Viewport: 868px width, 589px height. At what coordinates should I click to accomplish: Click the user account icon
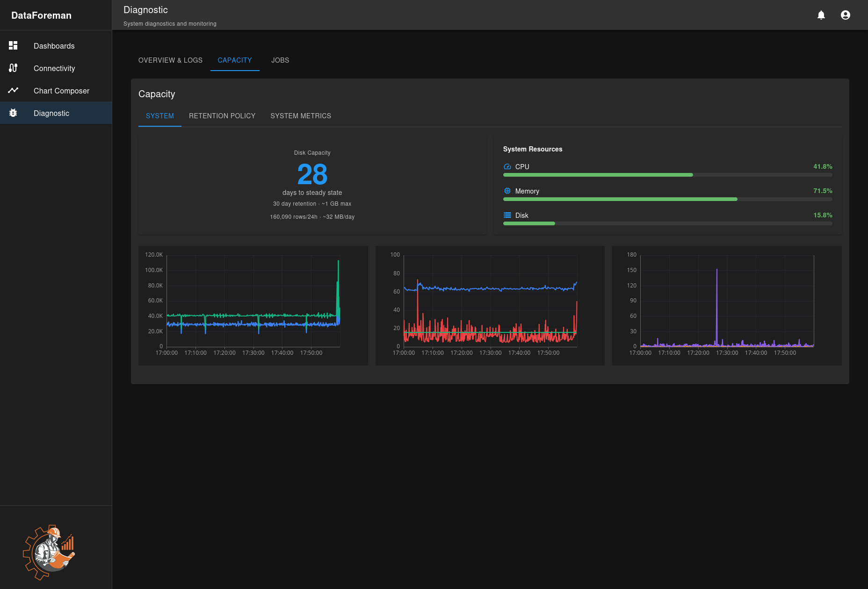click(846, 15)
